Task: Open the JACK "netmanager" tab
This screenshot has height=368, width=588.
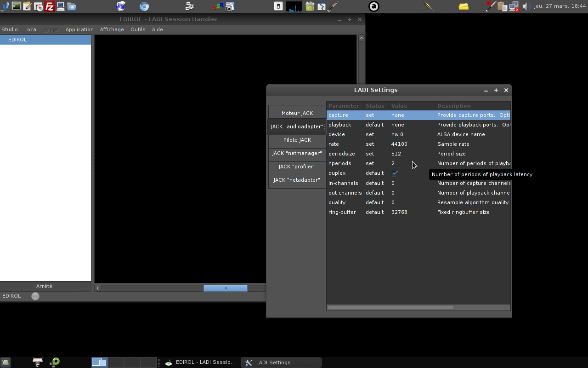Action: coord(297,153)
